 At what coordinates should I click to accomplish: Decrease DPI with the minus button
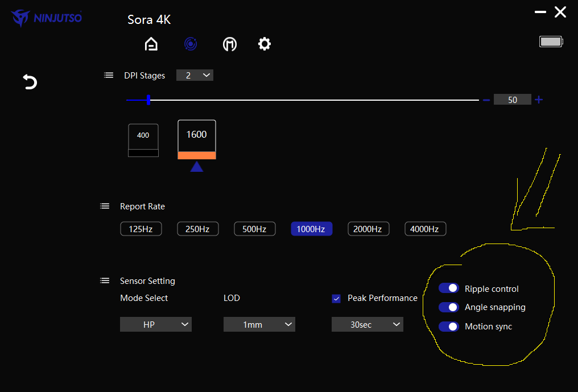click(486, 100)
